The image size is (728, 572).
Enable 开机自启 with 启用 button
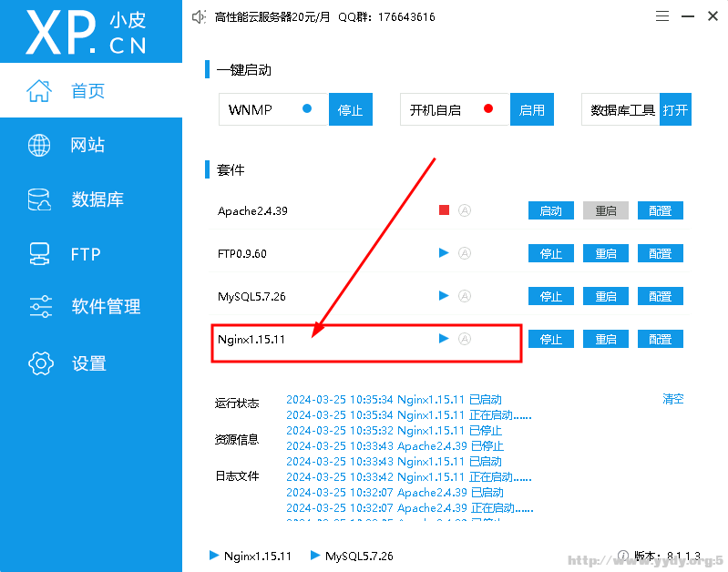point(531,109)
